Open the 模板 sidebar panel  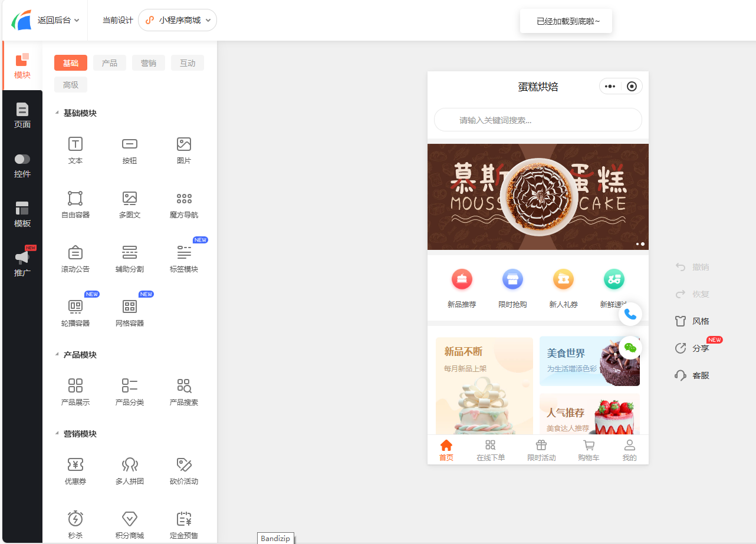[22, 214]
